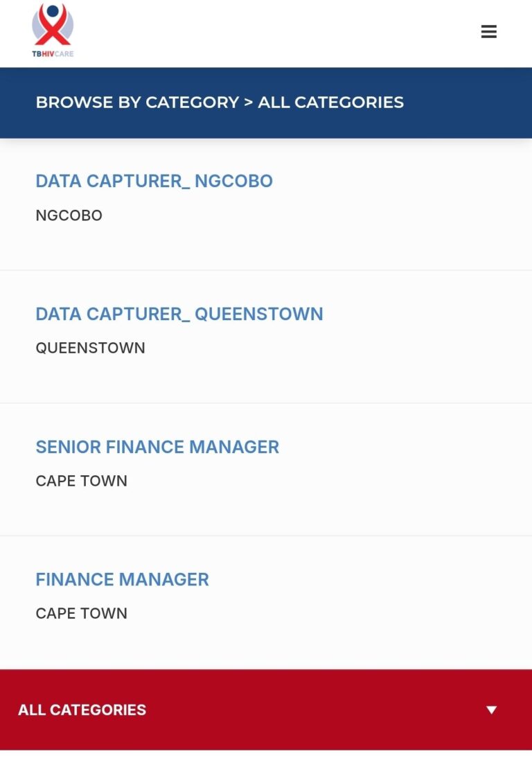The height and width of the screenshot is (760, 532).
Task: View the SENIOR FINANCE MANAGER vacancy
Action: 157,447
